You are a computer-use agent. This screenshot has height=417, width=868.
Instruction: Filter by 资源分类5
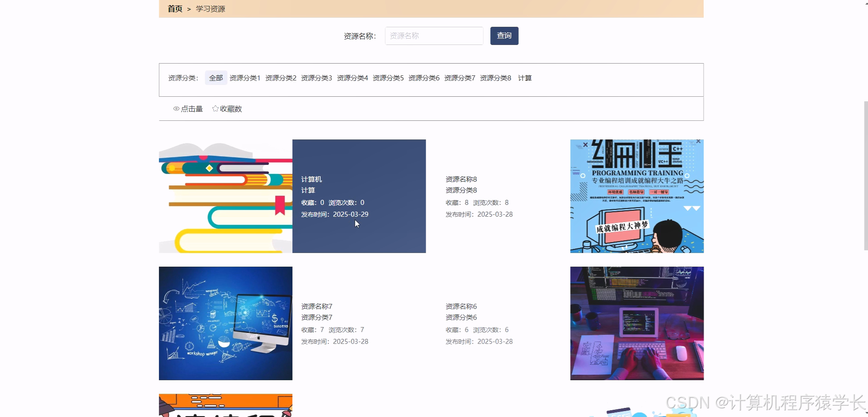pos(388,78)
